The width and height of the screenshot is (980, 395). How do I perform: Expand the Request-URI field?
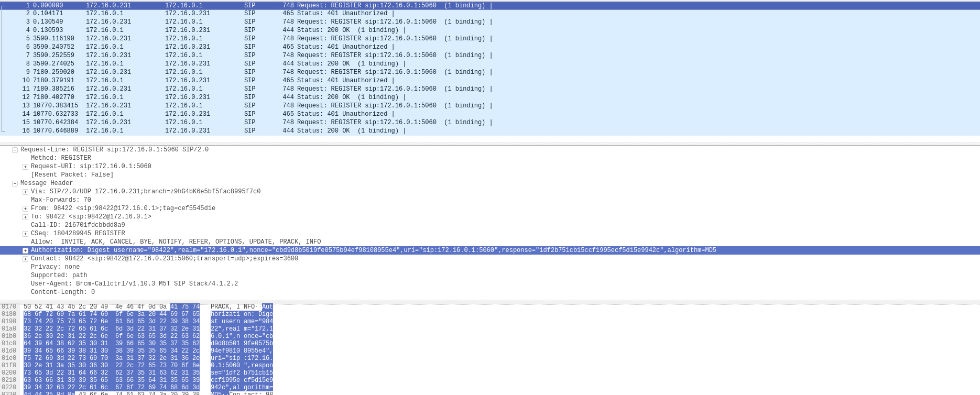point(25,167)
